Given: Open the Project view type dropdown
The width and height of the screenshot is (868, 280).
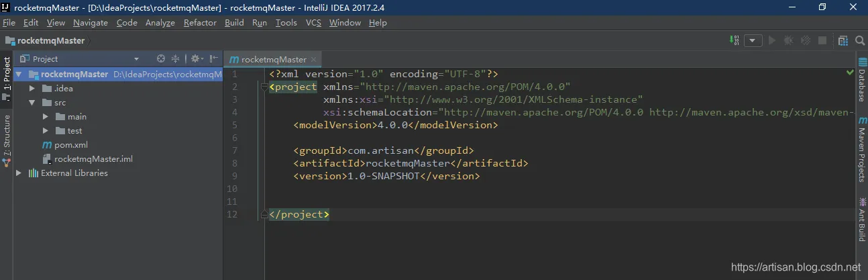Looking at the screenshot, I should pos(137,59).
